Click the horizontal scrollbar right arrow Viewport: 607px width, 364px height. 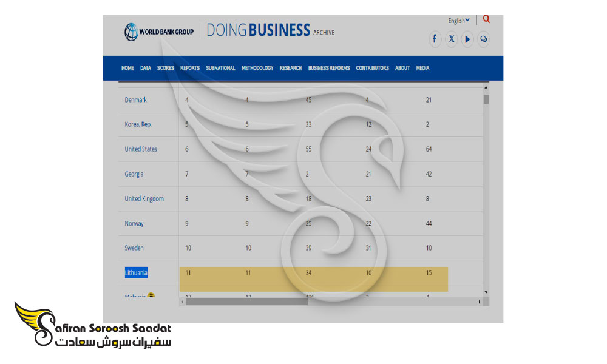pos(480,302)
